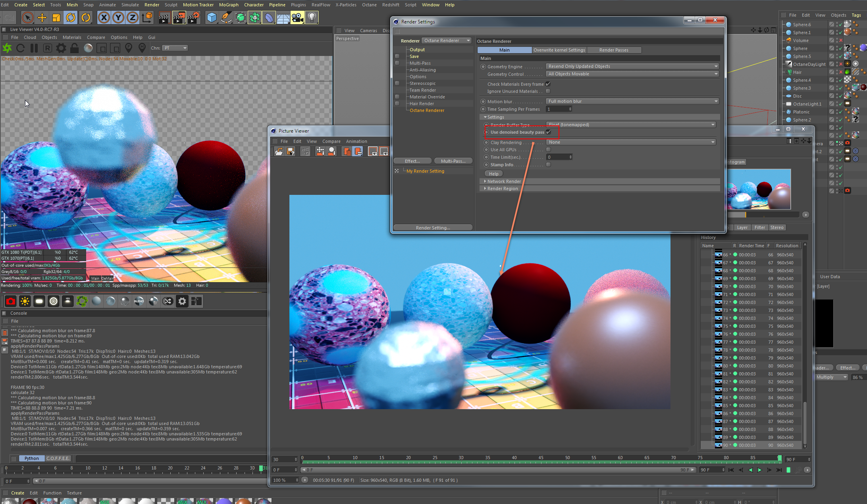Click the Multi-Pass... button
The height and width of the screenshot is (504, 867).
(x=453, y=161)
